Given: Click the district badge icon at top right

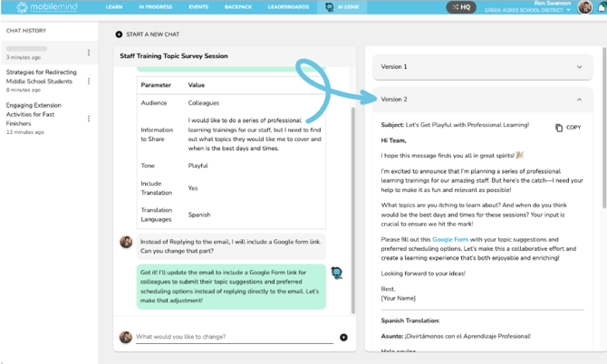Looking at the screenshot, I should coord(599,7).
